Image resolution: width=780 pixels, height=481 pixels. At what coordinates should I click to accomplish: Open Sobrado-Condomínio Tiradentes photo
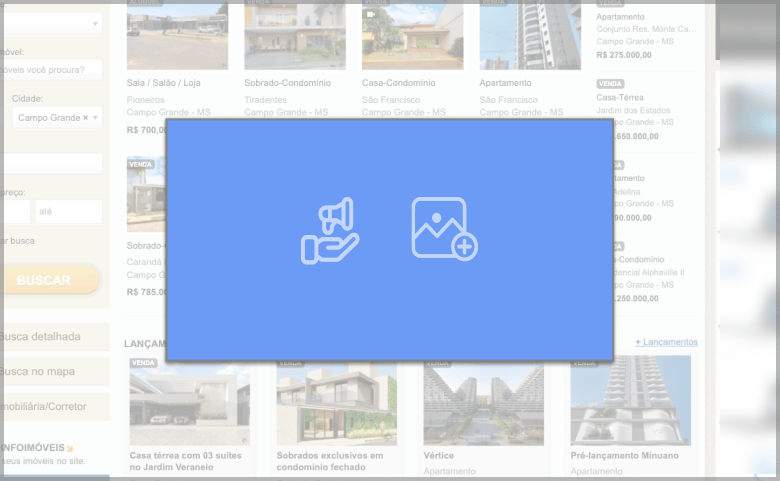[x=295, y=36]
